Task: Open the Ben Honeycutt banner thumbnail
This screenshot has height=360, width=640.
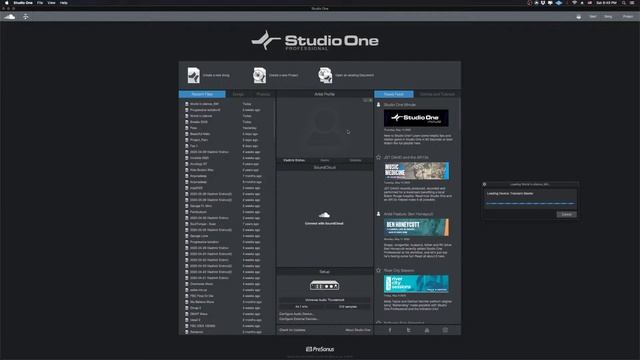Action: (416, 227)
